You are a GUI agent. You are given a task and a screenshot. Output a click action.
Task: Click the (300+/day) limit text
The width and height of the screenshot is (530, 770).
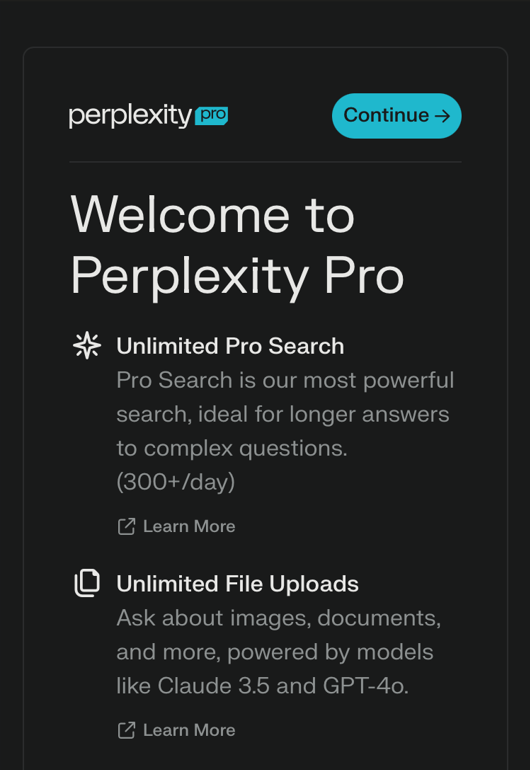175,482
